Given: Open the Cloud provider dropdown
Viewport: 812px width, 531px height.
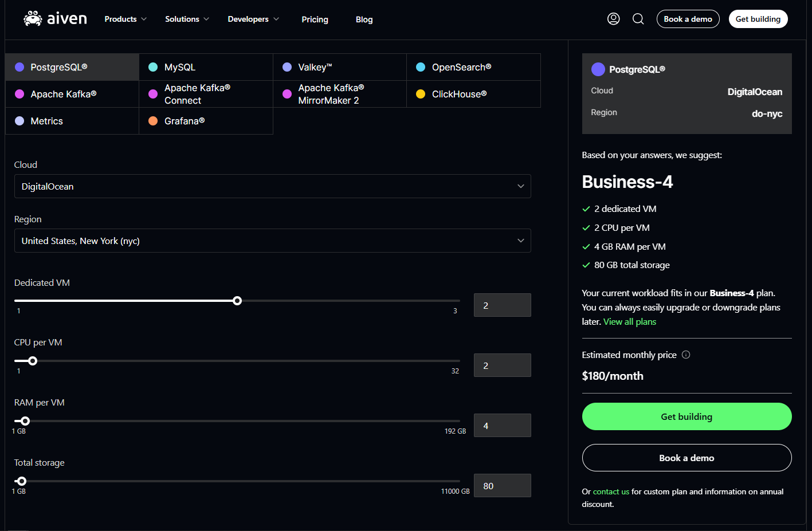Looking at the screenshot, I should click(273, 186).
